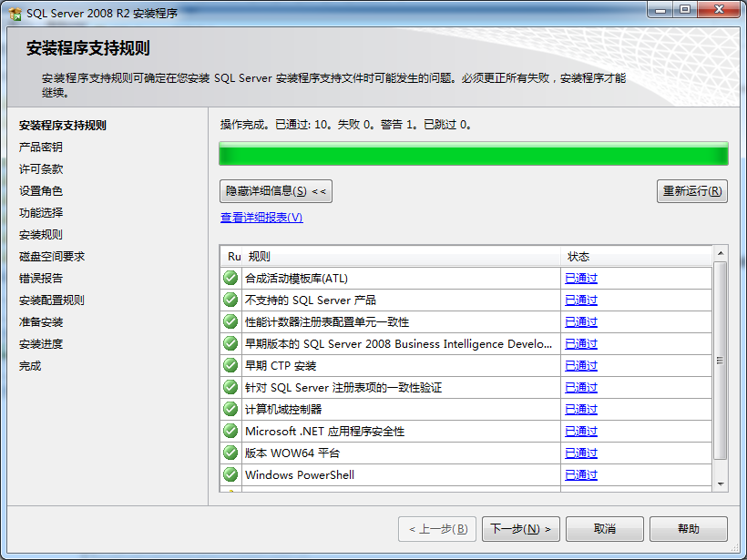The image size is (747, 560).
Task: Select 许可条款 step in sidebar
Action: (x=40, y=169)
